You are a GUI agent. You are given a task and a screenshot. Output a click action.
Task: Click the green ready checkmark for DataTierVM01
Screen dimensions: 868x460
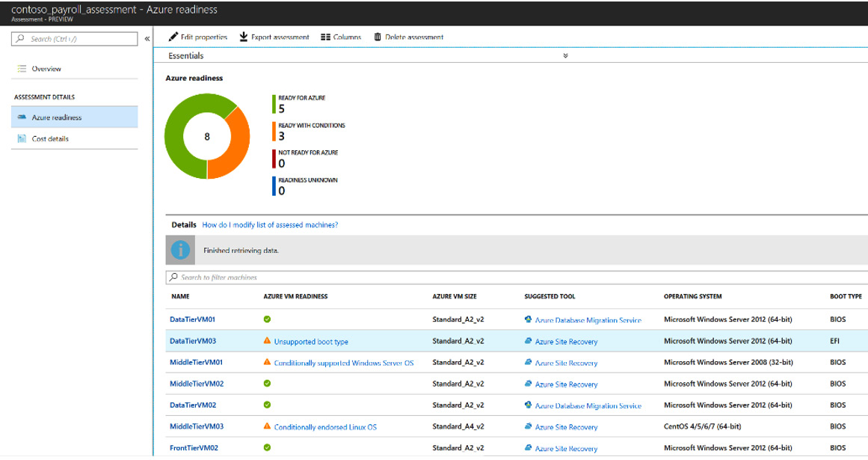click(267, 319)
